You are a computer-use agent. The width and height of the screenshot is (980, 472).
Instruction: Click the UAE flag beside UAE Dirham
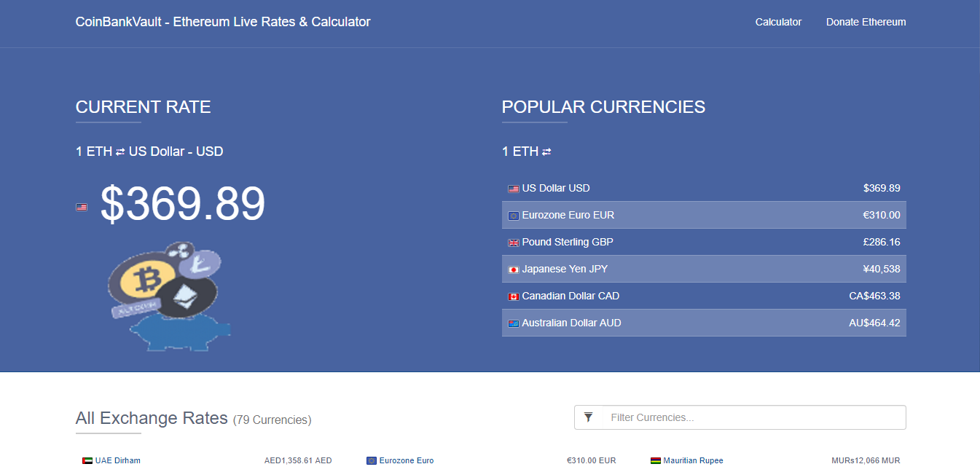pos(86,460)
